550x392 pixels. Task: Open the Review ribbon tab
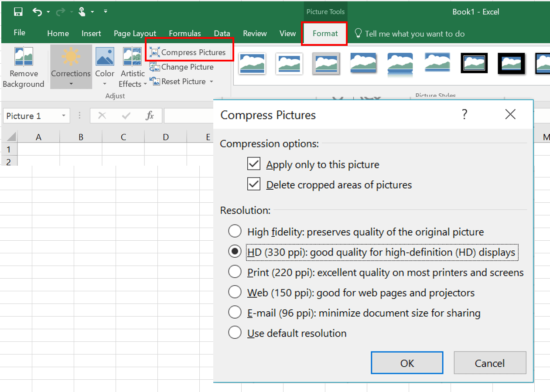pyautogui.click(x=255, y=33)
